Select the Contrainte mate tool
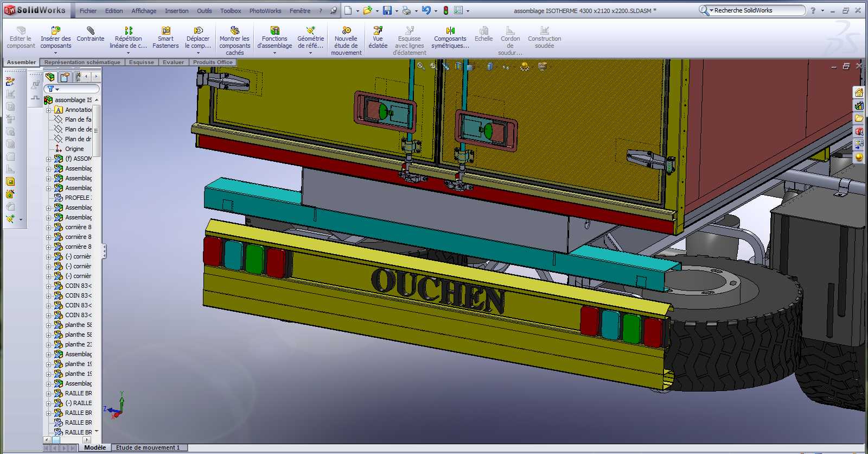Screen dimensions: 868x454 point(91,34)
